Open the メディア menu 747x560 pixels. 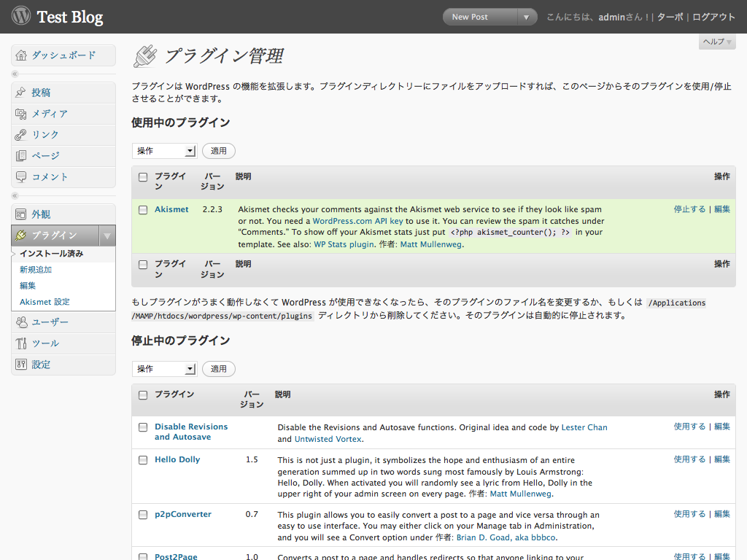tap(50, 114)
